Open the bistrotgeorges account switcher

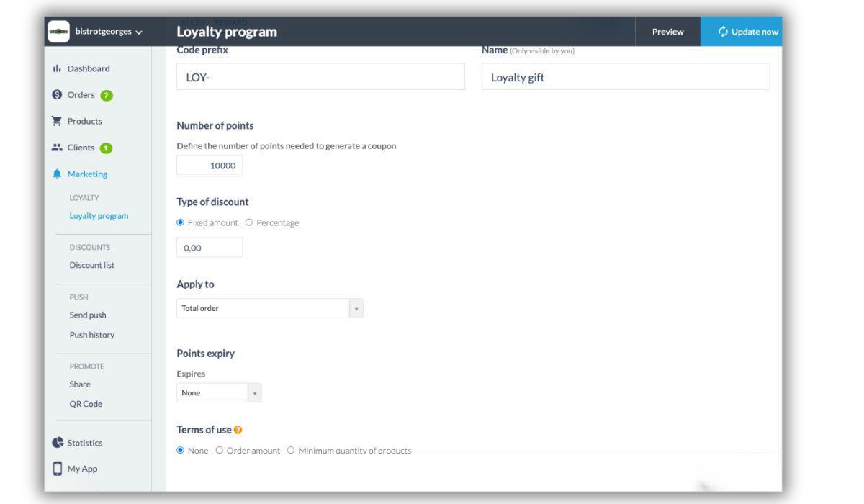pos(96,32)
